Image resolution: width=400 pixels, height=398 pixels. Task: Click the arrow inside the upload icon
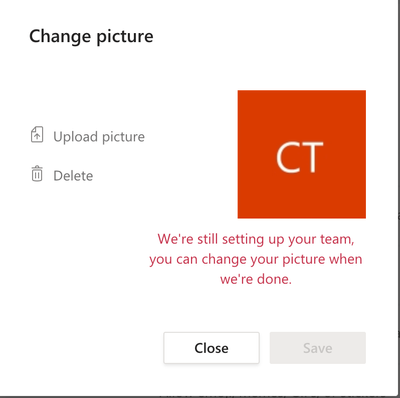pos(37,136)
